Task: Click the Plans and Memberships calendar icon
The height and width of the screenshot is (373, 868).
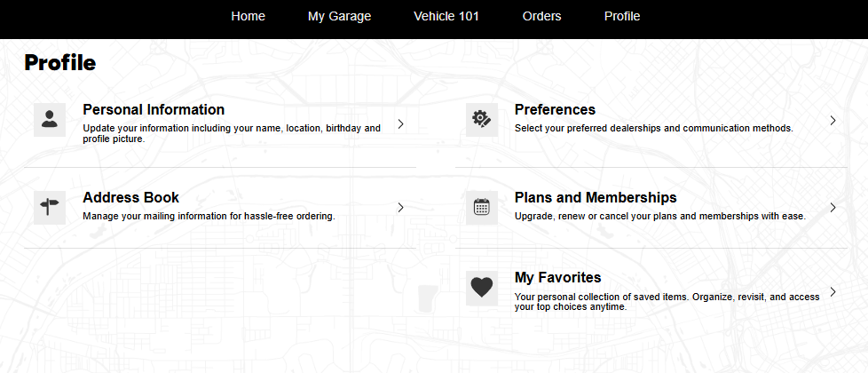Action: coord(482,208)
